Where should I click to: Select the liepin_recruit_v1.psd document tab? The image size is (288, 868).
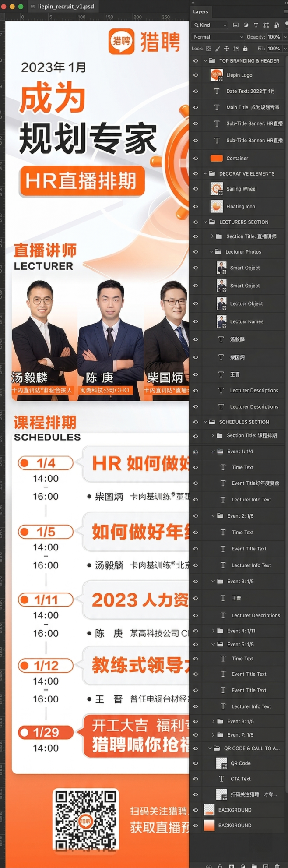(66, 7)
